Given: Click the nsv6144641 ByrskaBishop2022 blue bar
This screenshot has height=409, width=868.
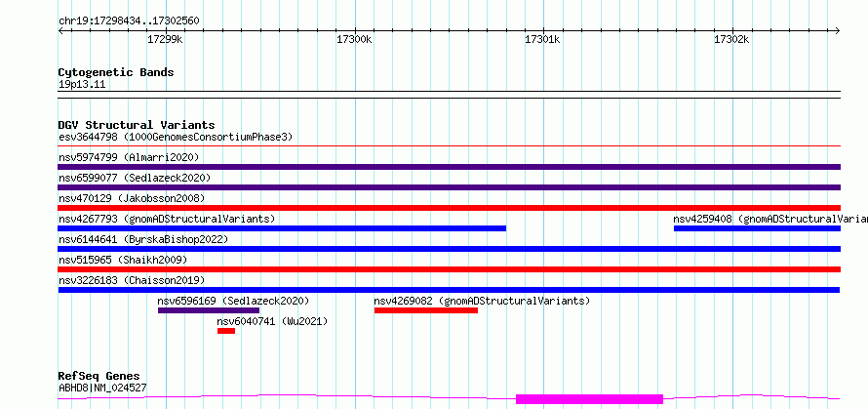Looking at the screenshot, I should tap(449, 249).
